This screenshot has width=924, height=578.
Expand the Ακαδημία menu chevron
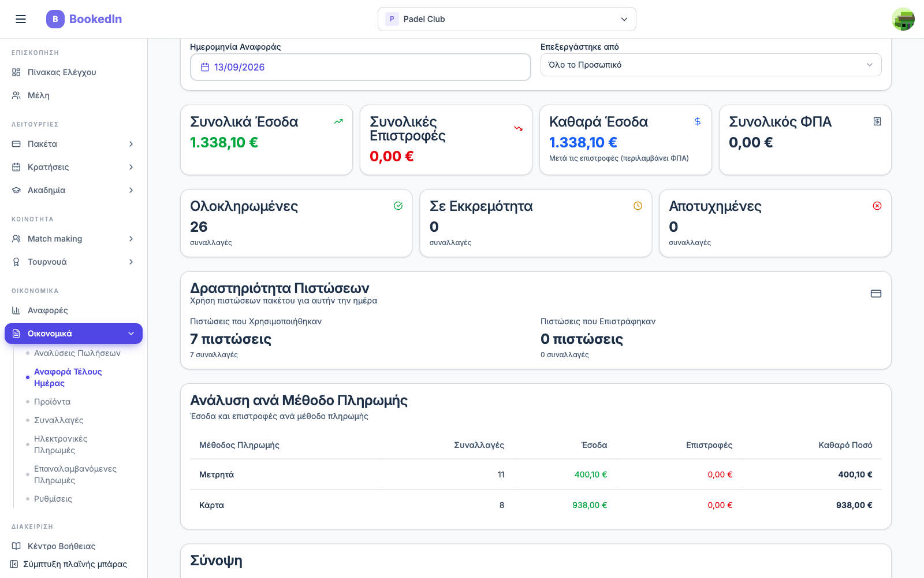(x=131, y=190)
